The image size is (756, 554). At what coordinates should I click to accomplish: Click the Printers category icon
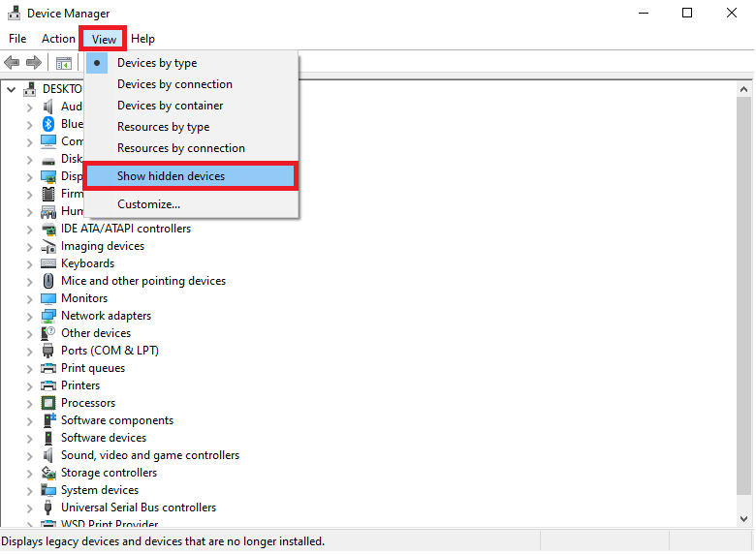pyautogui.click(x=48, y=385)
